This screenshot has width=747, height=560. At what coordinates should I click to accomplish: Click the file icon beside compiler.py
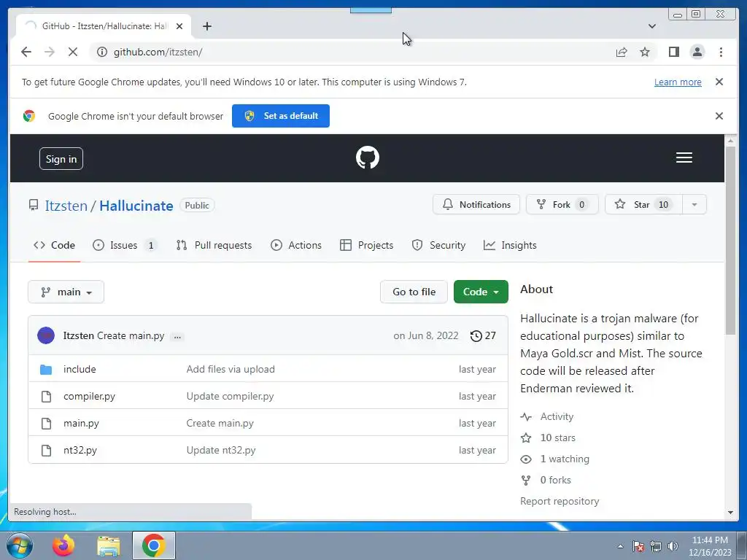click(46, 397)
